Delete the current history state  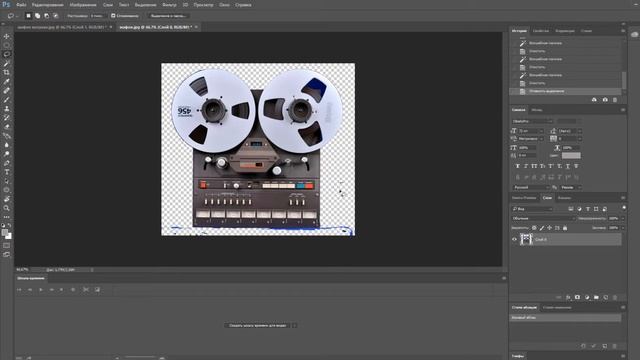pyautogui.click(x=615, y=100)
